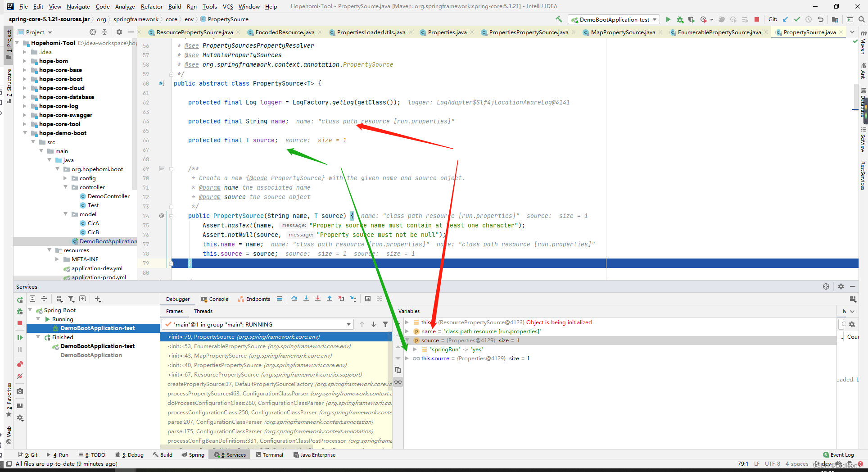Toggle Mute Breakpoints in the Services sidebar
Viewport: 868px width, 472px height.
click(x=20, y=376)
